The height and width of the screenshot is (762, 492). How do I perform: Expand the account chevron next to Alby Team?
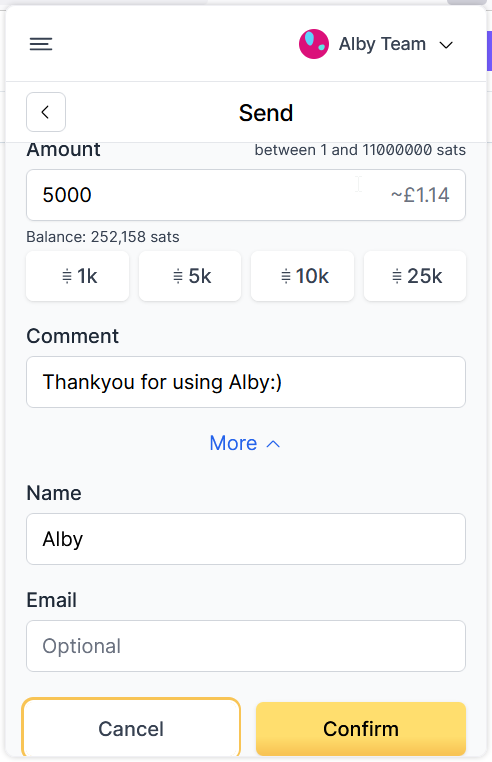(446, 45)
